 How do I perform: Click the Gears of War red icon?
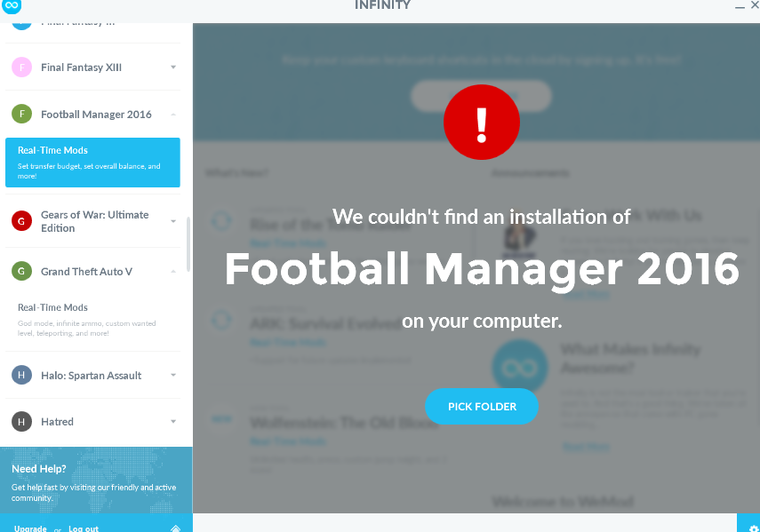[x=22, y=221]
